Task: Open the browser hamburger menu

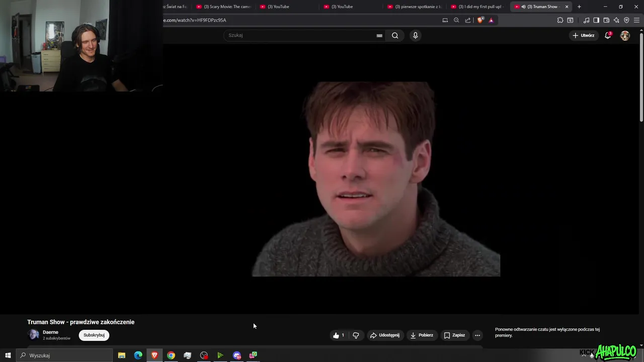Action: tap(636, 20)
